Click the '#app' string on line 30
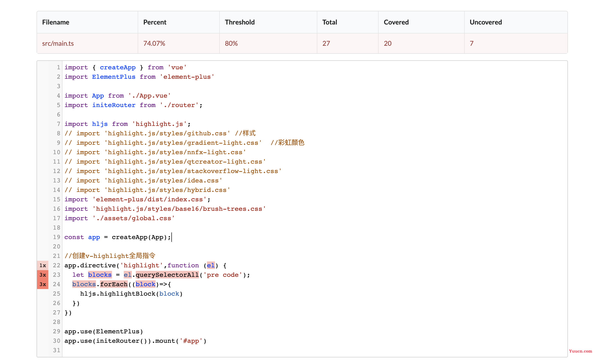This screenshot has width=595, height=364. pyautogui.click(x=191, y=341)
